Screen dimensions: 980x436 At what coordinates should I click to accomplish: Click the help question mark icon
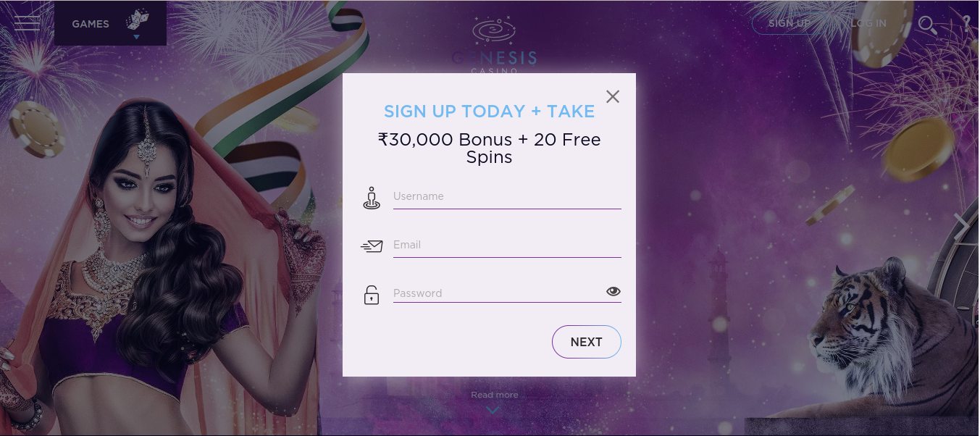coord(966,24)
